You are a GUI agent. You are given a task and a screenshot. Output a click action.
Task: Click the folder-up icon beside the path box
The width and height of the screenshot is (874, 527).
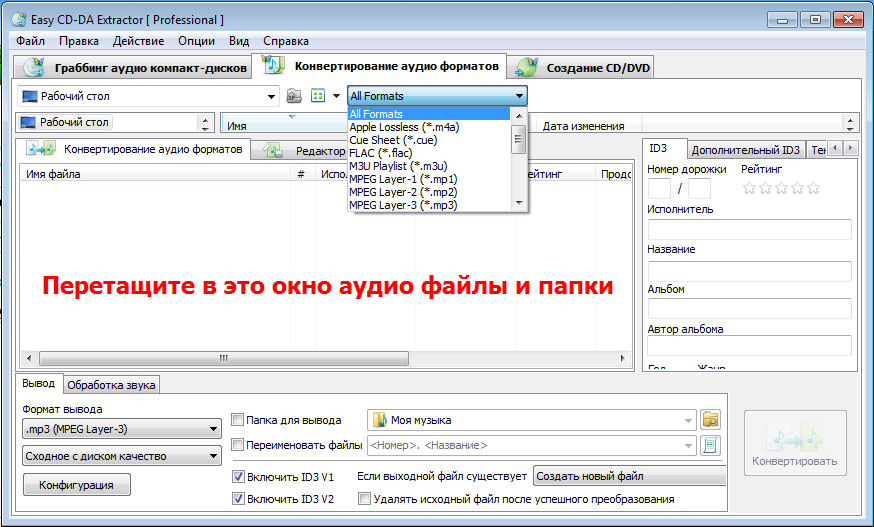[294, 96]
